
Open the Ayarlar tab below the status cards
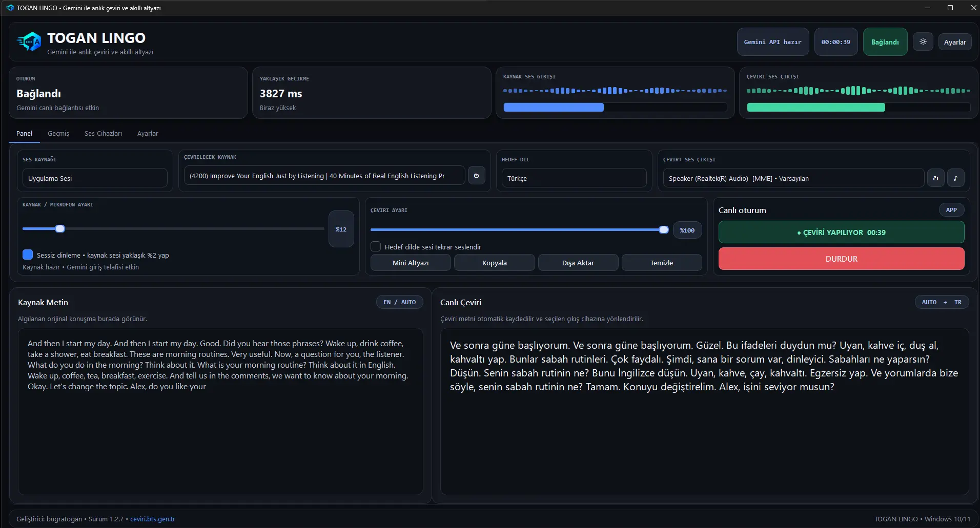[x=148, y=133]
